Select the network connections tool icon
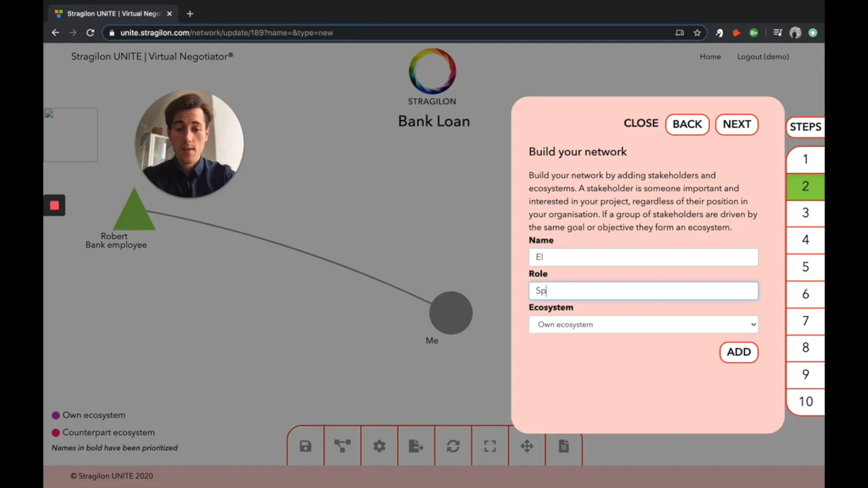 [x=342, y=446]
